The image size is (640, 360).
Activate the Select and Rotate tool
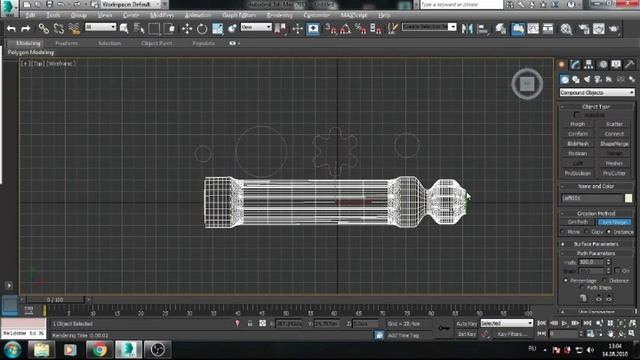coord(202,29)
